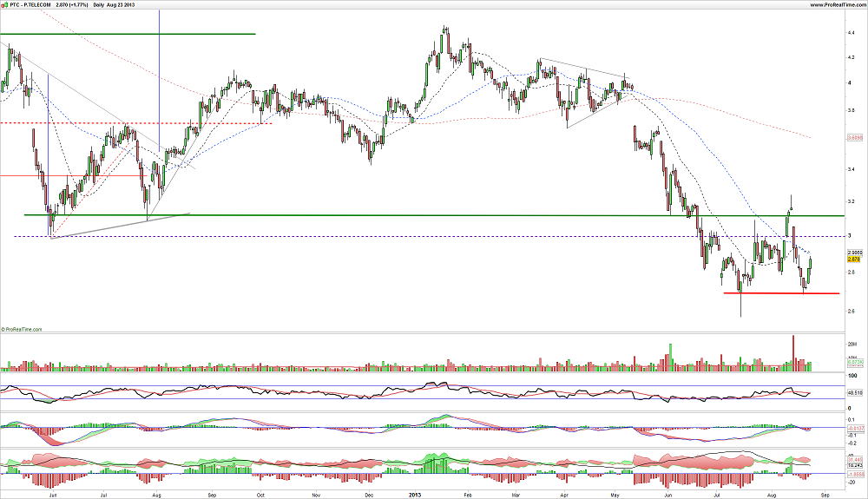
Task: Click the 2013 year label on time axis
Action: click(x=415, y=494)
